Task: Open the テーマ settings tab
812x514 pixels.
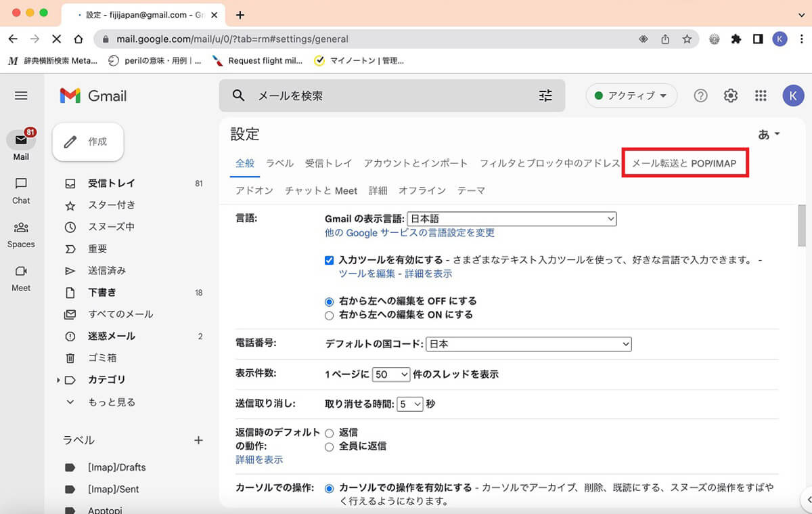Action: tap(471, 191)
